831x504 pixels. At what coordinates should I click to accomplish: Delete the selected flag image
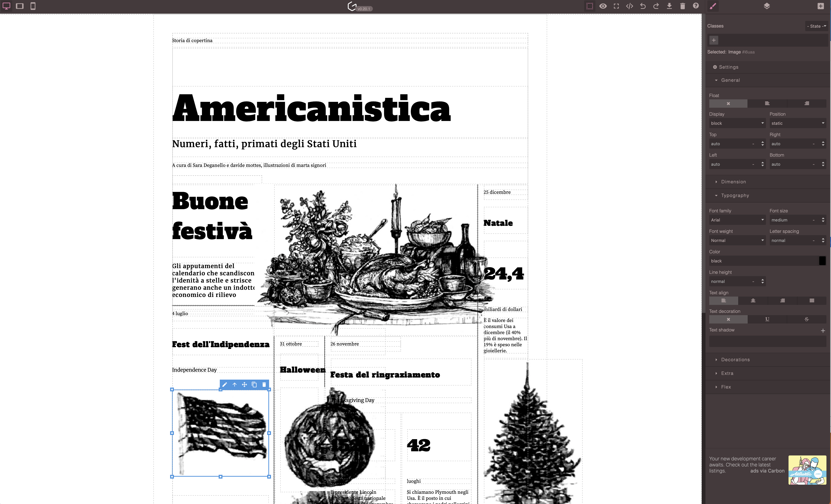coord(264,385)
